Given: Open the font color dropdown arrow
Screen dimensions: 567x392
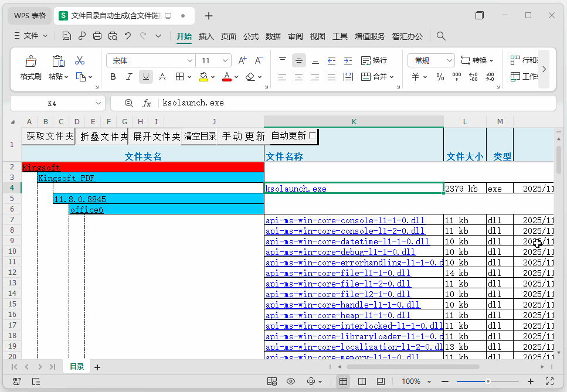Looking at the screenshot, I should [236, 77].
